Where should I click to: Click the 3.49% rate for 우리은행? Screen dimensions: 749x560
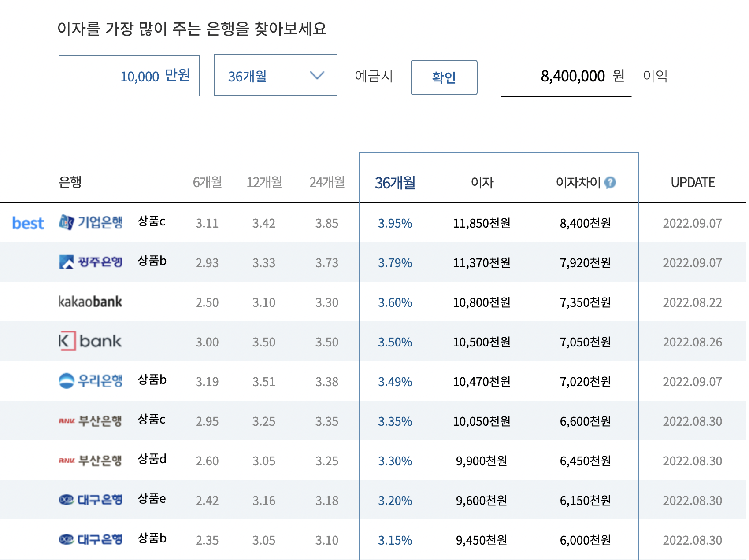click(395, 382)
